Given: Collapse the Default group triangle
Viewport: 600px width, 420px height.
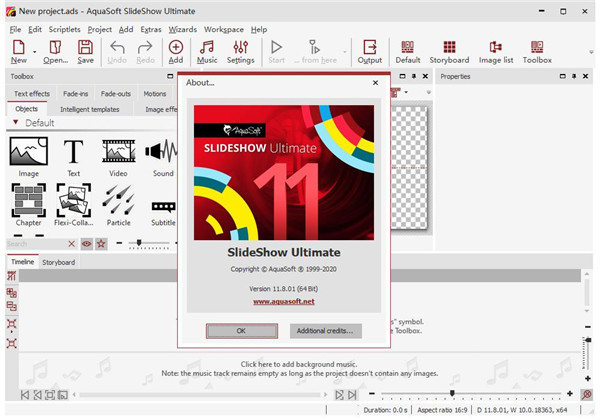Looking at the screenshot, I should (x=16, y=122).
